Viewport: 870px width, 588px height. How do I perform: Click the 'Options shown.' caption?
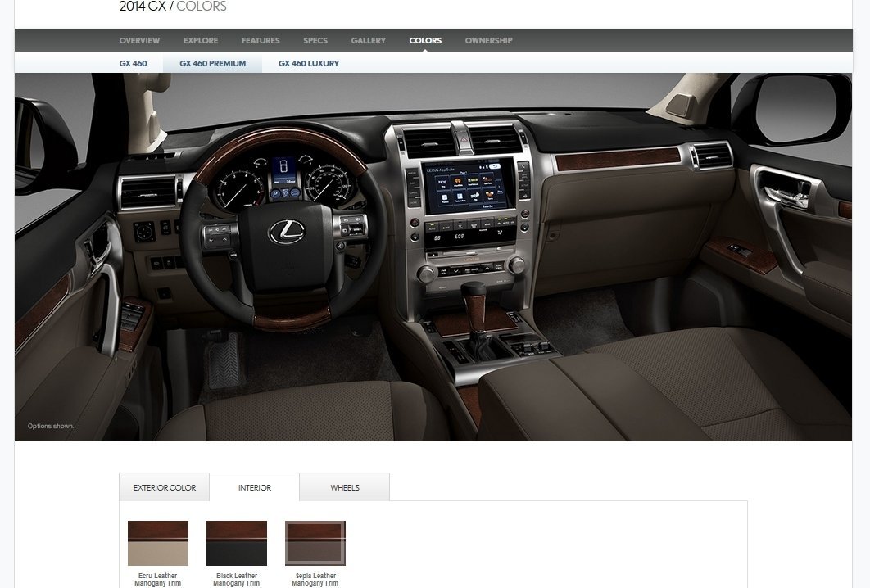[x=51, y=426]
